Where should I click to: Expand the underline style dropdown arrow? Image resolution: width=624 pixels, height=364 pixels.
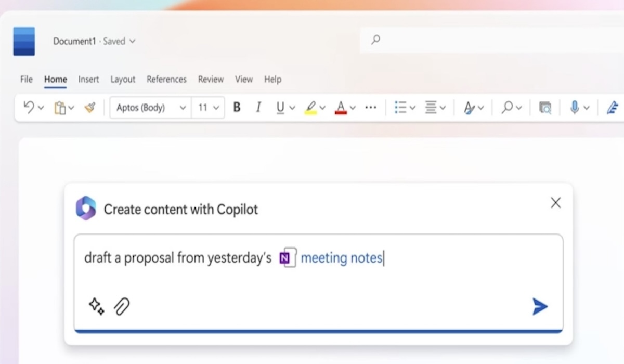tap(292, 108)
